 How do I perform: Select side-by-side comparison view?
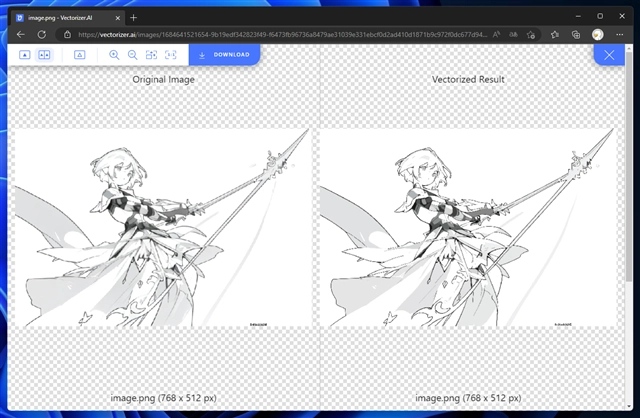(44, 55)
